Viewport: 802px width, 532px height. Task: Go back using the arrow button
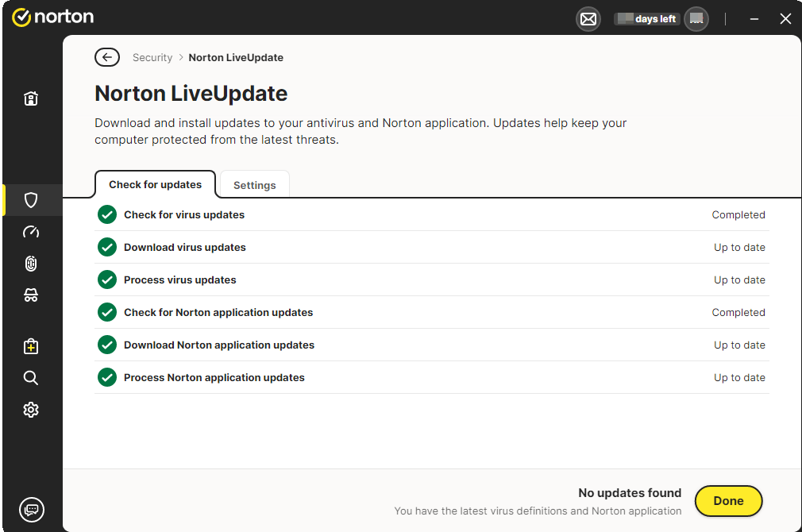107,57
